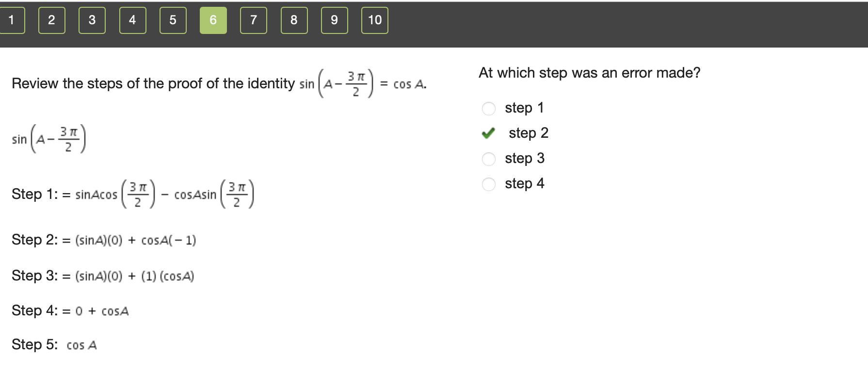
Task: Click the green checkmark beside step 2
Action: point(488,133)
